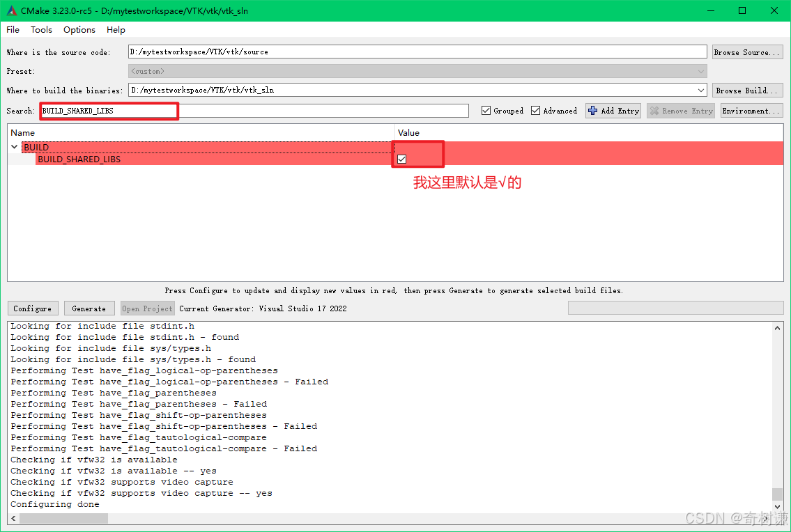This screenshot has height=532, width=791.
Task: Click the Generate button
Action: pyautogui.click(x=89, y=308)
